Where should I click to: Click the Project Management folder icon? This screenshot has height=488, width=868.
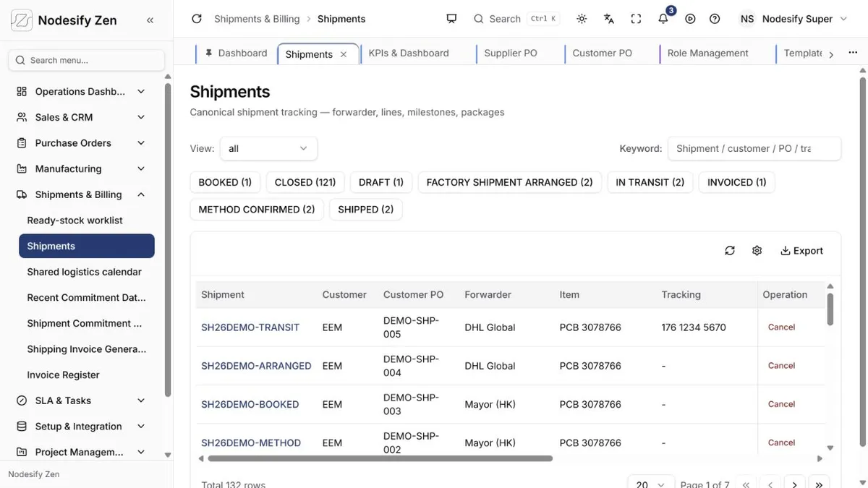(x=22, y=452)
